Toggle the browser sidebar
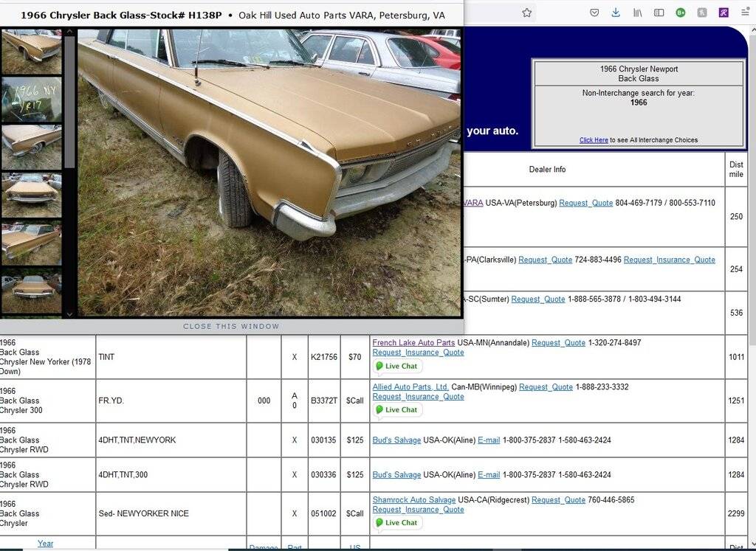The width and height of the screenshot is (756, 551). pyautogui.click(x=658, y=13)
